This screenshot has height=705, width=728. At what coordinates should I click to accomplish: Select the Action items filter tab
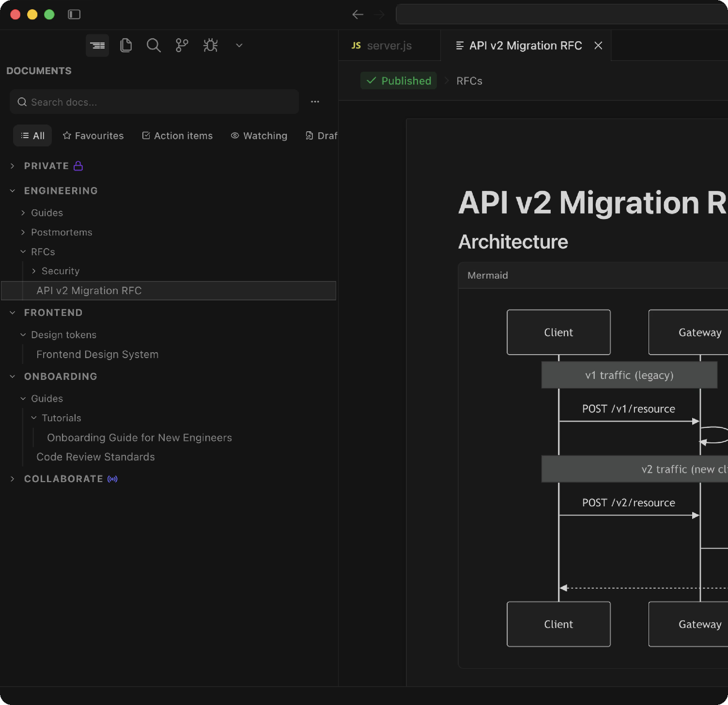point(177,136)
